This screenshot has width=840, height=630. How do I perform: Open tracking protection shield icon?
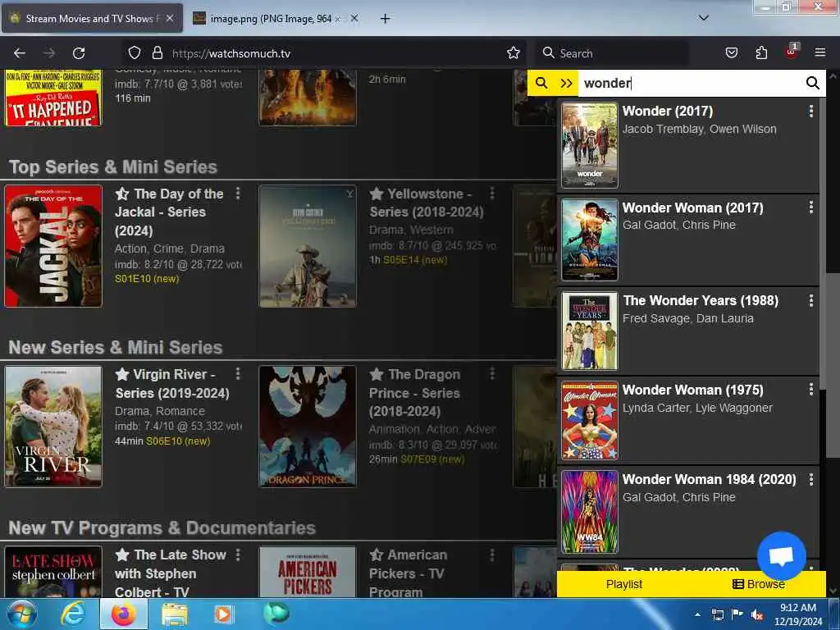pyautogui.click(x=134, y=53)
